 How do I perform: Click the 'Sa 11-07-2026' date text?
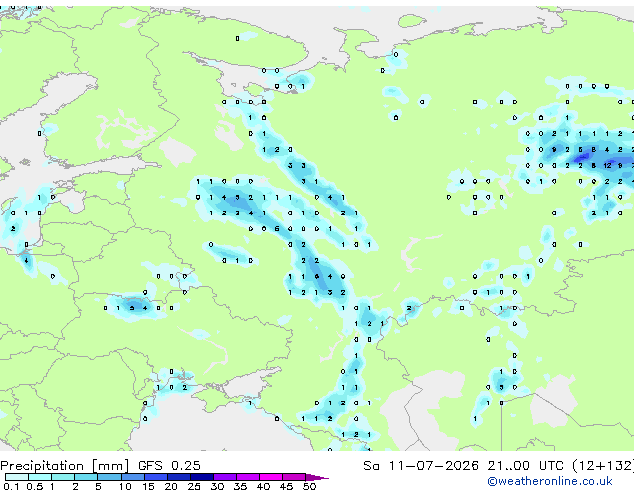[x=421, y=466]
